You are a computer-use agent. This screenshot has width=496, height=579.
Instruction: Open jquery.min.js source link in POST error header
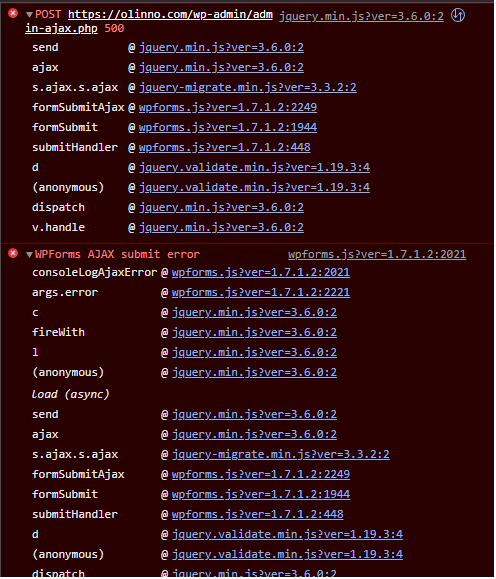[x=361, y=16]
